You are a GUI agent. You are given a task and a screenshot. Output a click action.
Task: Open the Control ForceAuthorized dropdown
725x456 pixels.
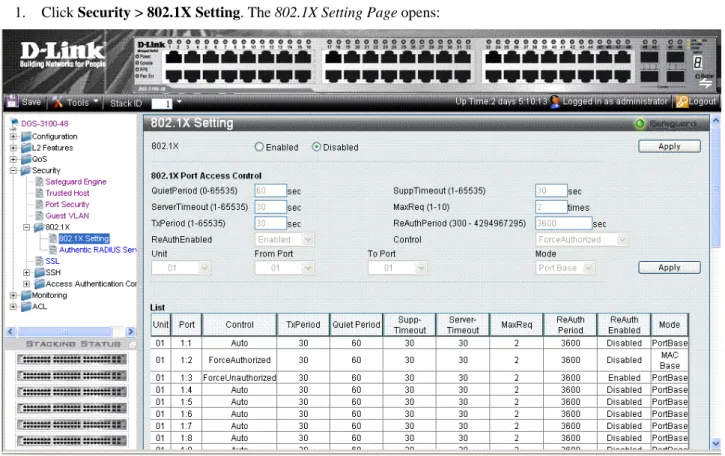[582, 240]
